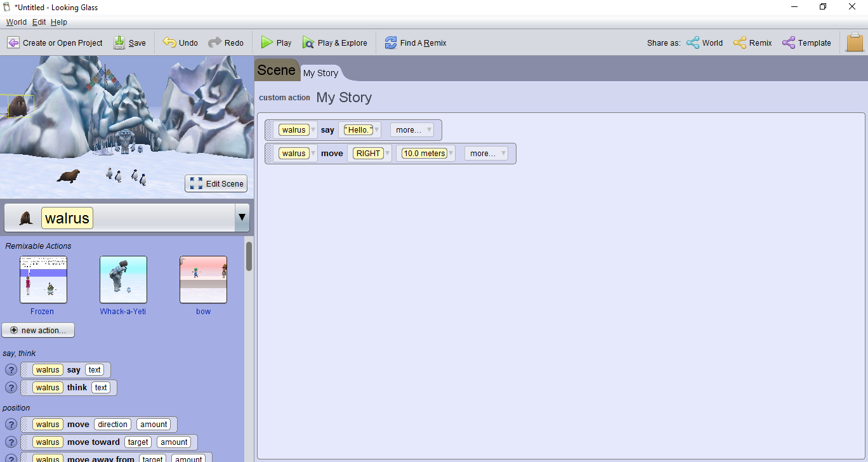
Task: Expand more options on move statement
Action: tap(486, 154)
